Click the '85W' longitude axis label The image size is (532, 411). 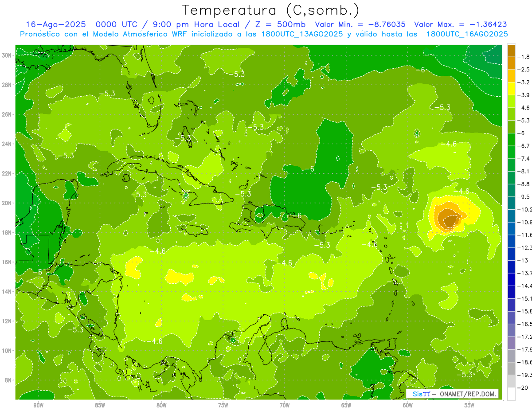click(x=100, y=405)
